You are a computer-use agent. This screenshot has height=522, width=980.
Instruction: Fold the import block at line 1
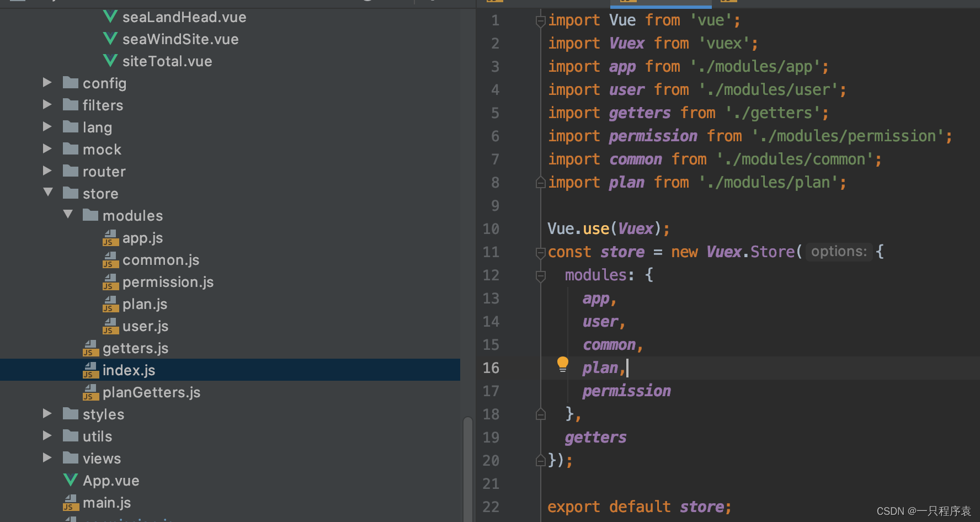541,21
